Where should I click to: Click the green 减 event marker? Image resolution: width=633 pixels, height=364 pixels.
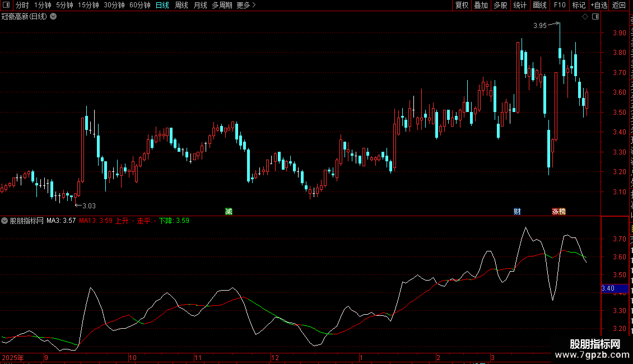[x=229, y=212]
